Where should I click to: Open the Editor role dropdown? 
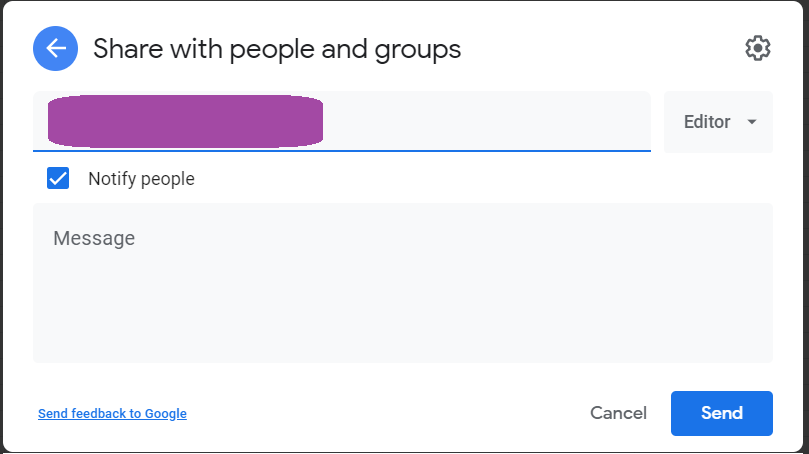click(718, 122)
